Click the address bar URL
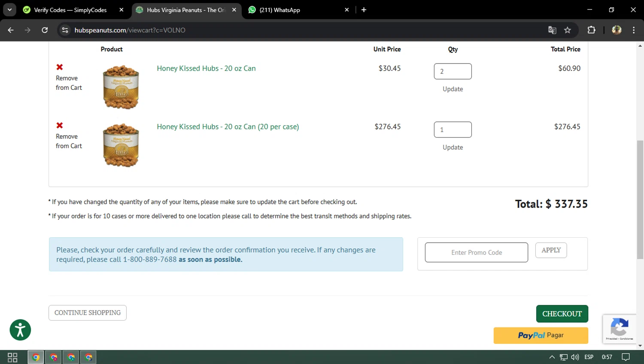 click(130, 30)
